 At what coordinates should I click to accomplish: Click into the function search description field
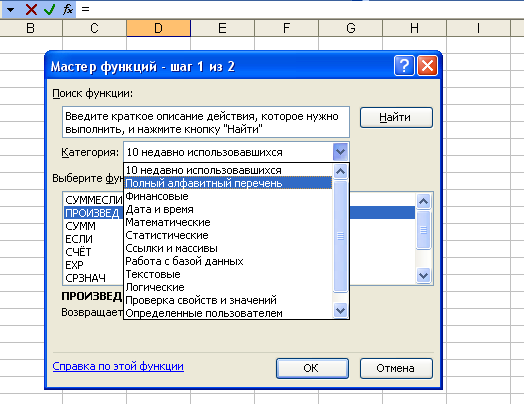pos(206,122)
